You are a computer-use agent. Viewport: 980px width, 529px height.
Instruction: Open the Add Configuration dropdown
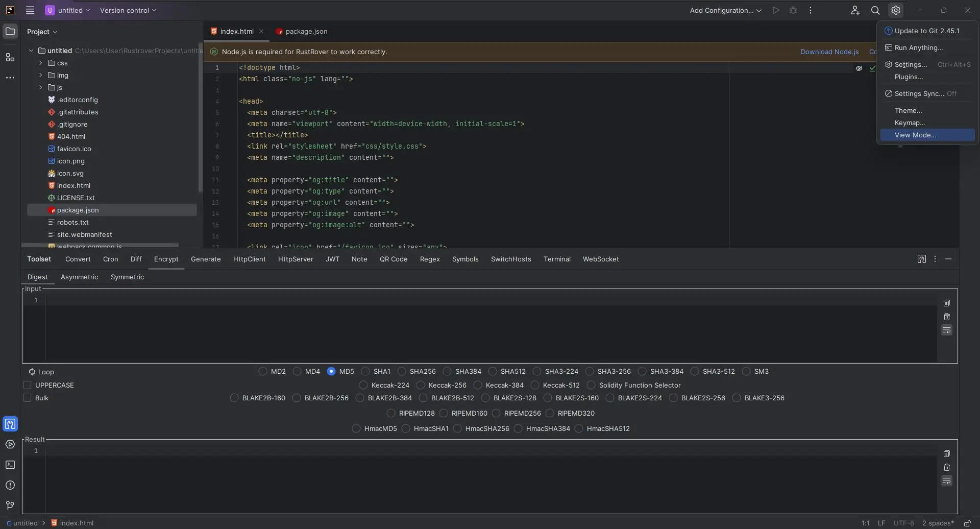(x=725, y=10)
